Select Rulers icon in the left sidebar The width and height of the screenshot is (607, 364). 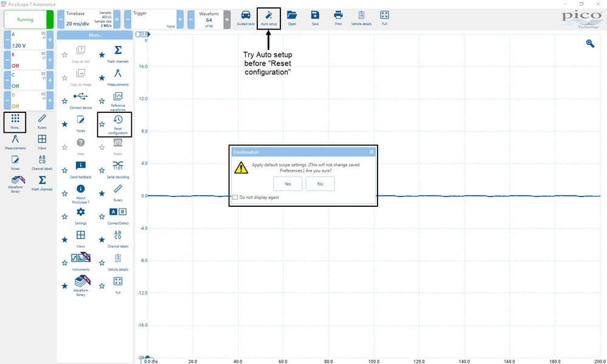coord(42,122)
